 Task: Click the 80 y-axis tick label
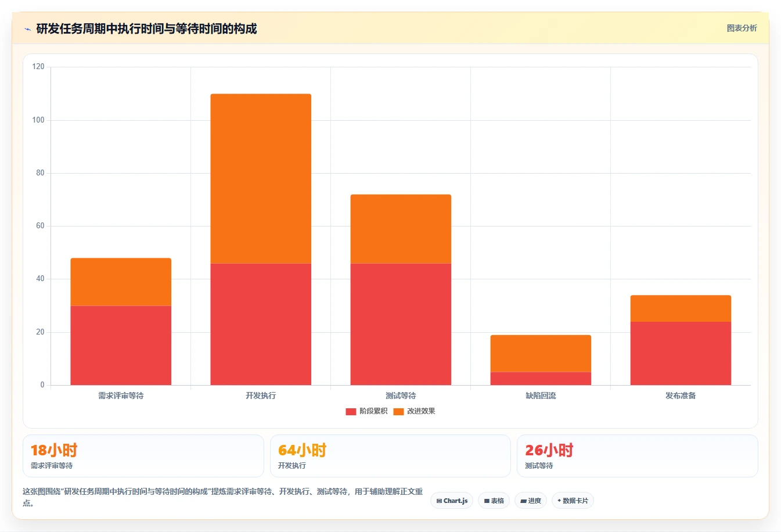(x=40, y=173)
